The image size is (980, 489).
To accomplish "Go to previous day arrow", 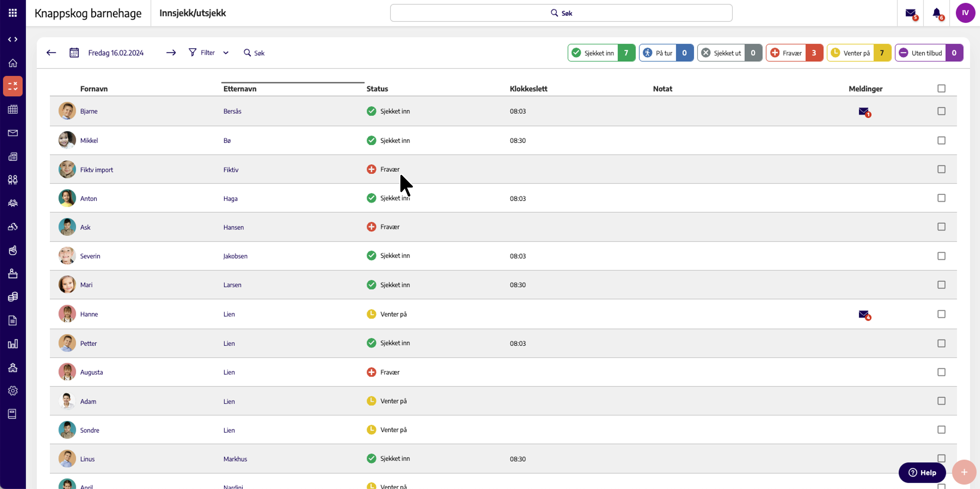I will pos(51,53).
